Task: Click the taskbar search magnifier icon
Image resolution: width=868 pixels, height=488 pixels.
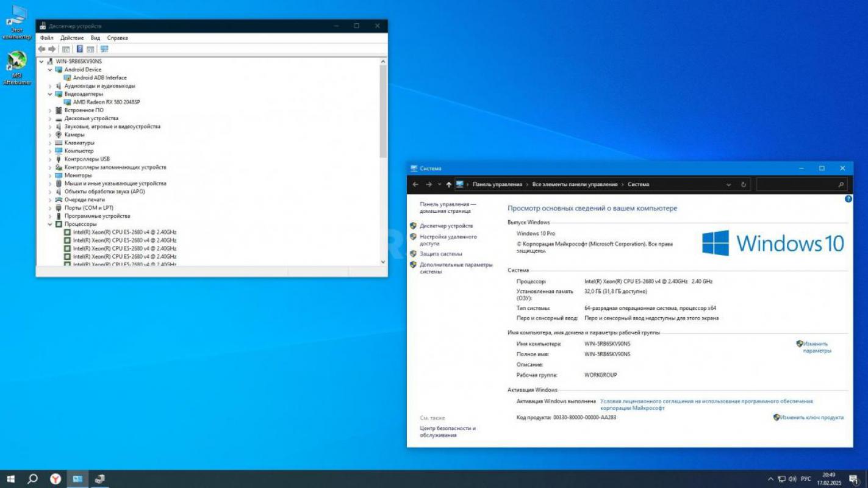Action: pos(32,479)
